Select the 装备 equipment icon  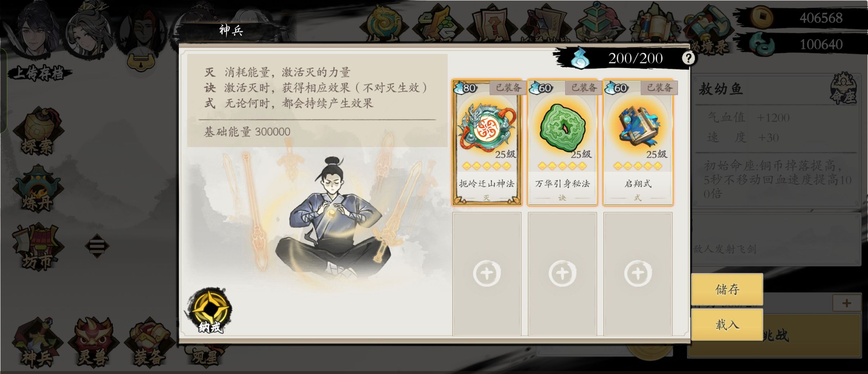point(148,343)
